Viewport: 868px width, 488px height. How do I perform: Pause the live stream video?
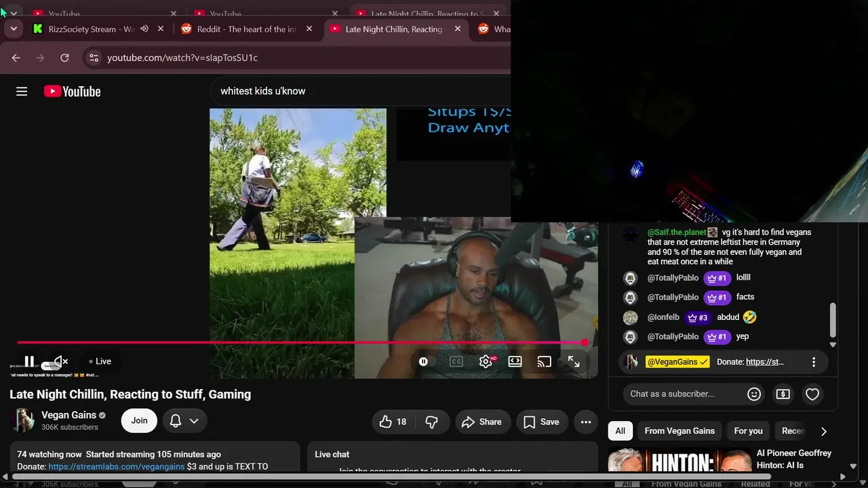[29, 361]
